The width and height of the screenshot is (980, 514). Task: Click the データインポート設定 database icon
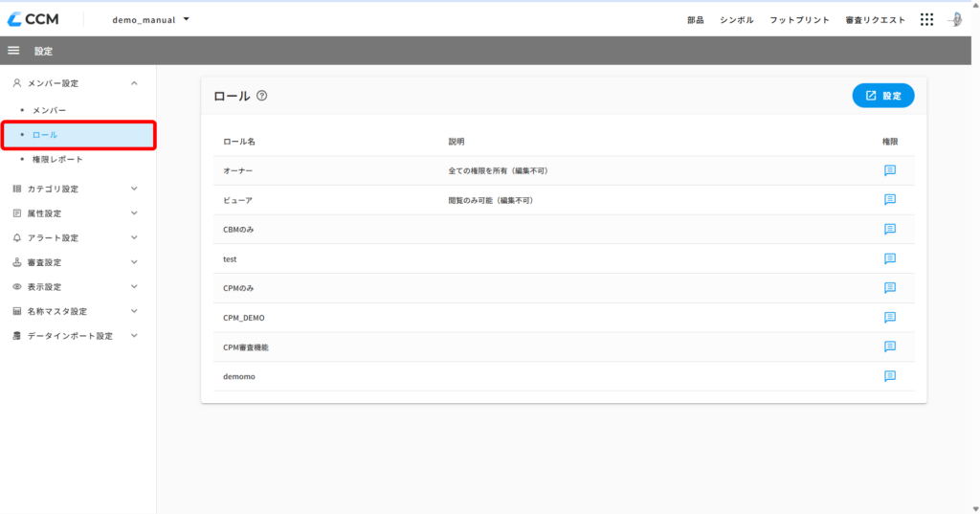coord(17,336)
